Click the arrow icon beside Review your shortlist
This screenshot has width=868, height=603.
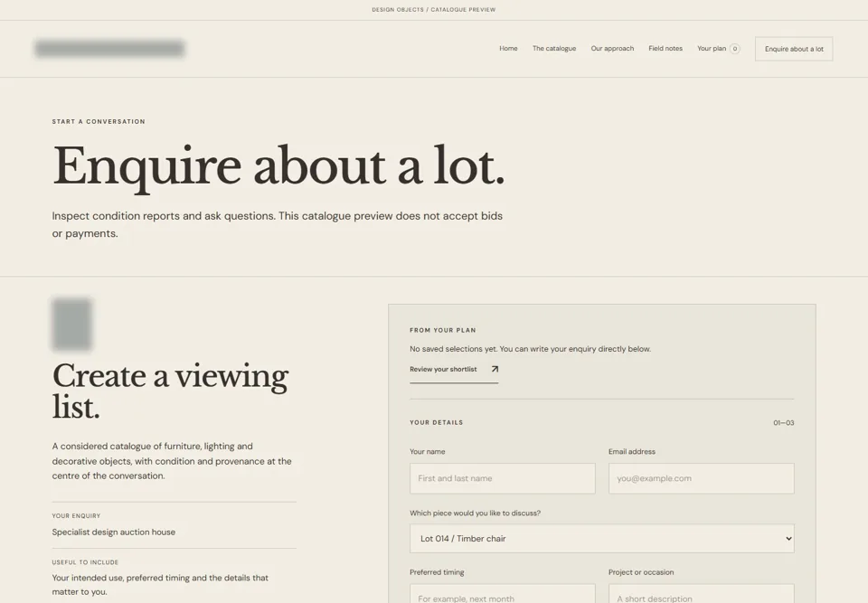coord(495,369)
